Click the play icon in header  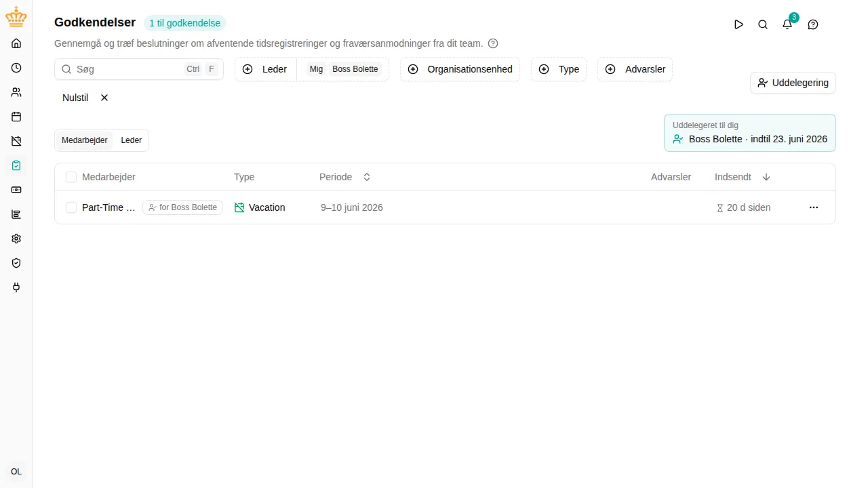[738, 24]
